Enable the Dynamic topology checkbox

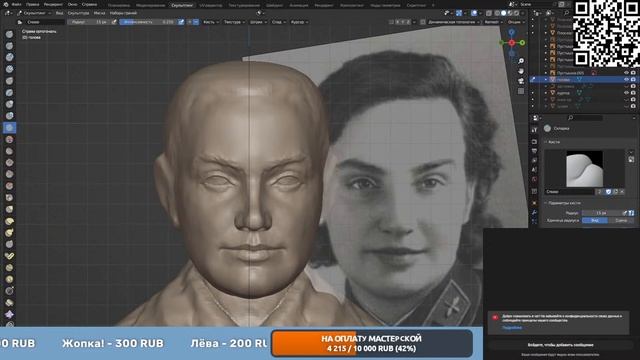[423, 22]
